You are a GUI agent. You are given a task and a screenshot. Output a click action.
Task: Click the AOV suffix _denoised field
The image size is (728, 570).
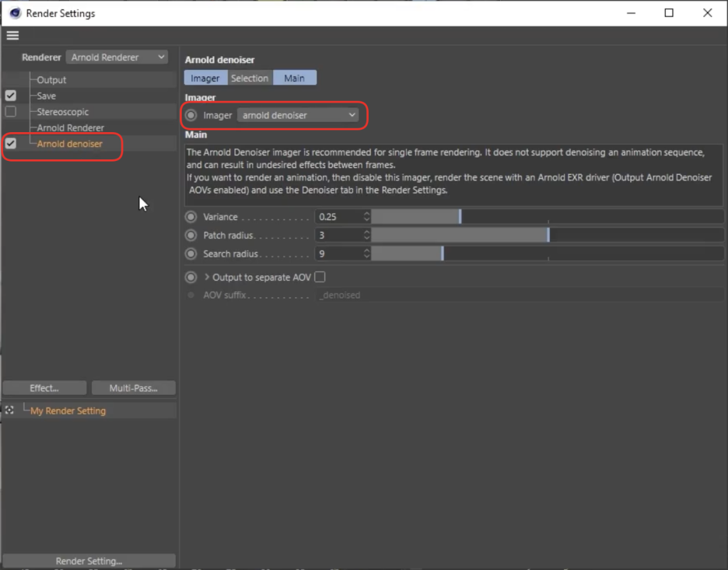point(520,295)
